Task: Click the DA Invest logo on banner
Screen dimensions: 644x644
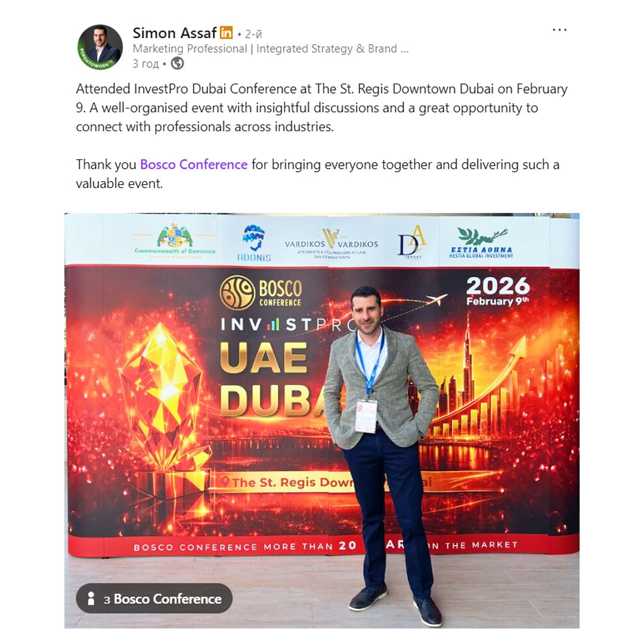Action: pos(412,242)
